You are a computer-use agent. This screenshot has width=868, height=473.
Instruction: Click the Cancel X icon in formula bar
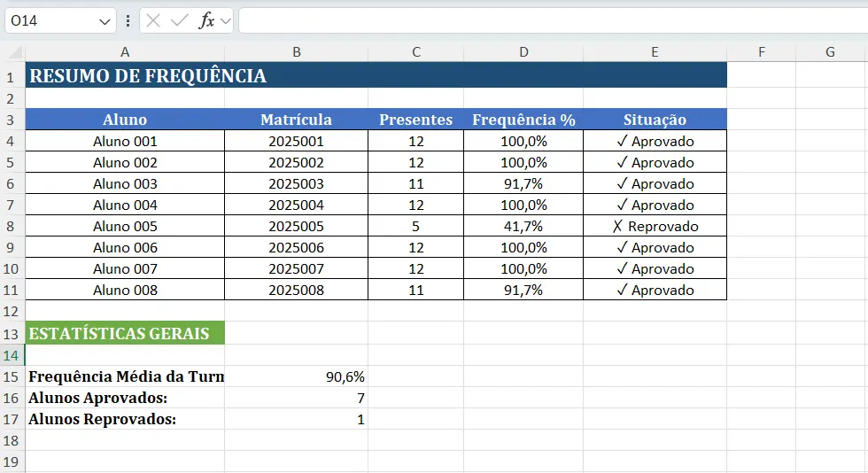(x=154, y=20)
